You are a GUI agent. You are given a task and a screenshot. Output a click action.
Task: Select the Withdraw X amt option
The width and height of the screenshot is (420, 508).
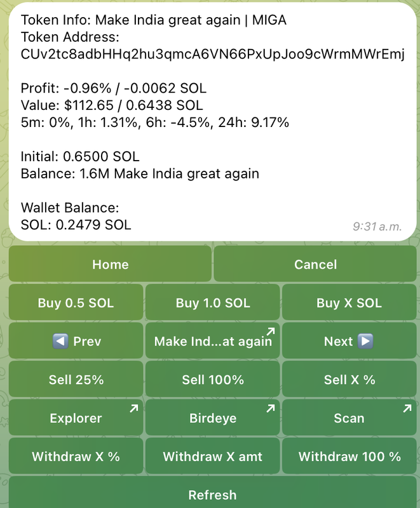coord(213,456)
